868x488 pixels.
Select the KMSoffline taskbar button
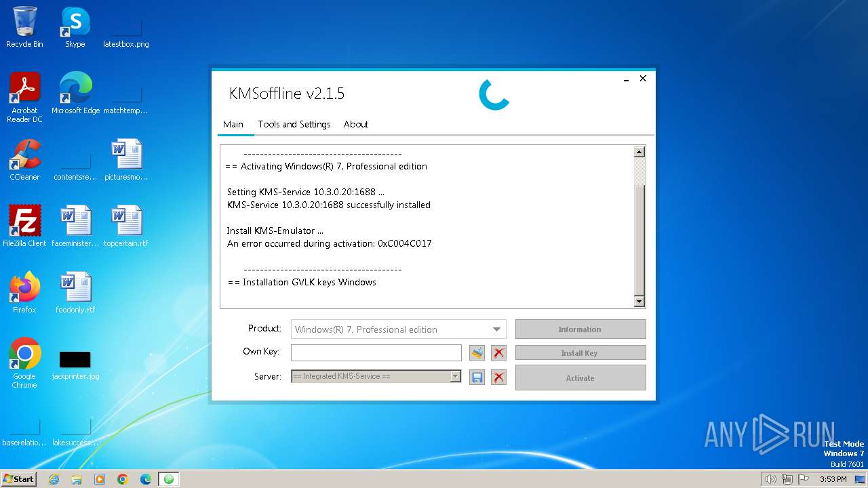click(x=169, y=479)
